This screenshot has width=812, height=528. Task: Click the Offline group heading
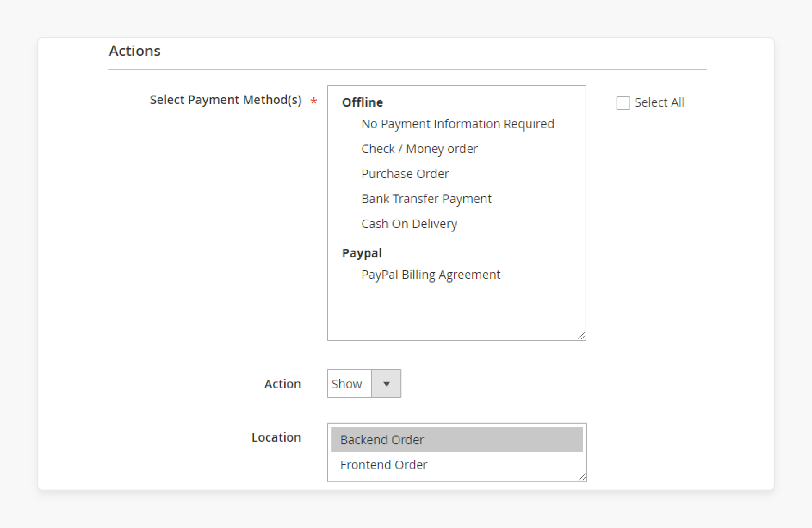pyautogui.click(x=362, y=102)
